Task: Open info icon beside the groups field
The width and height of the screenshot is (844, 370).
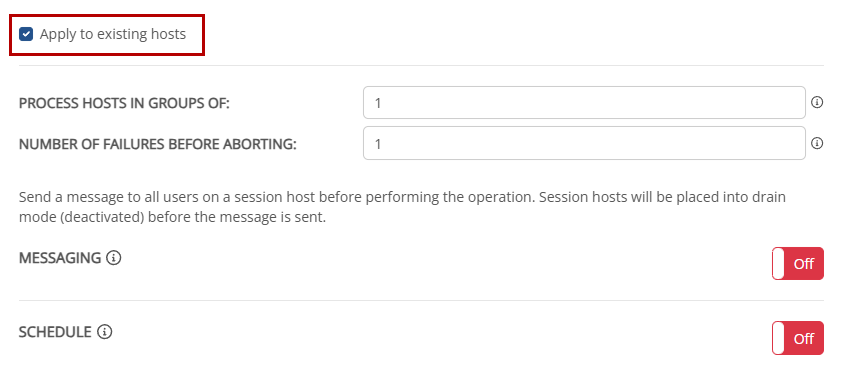Action: pos(817,102)
